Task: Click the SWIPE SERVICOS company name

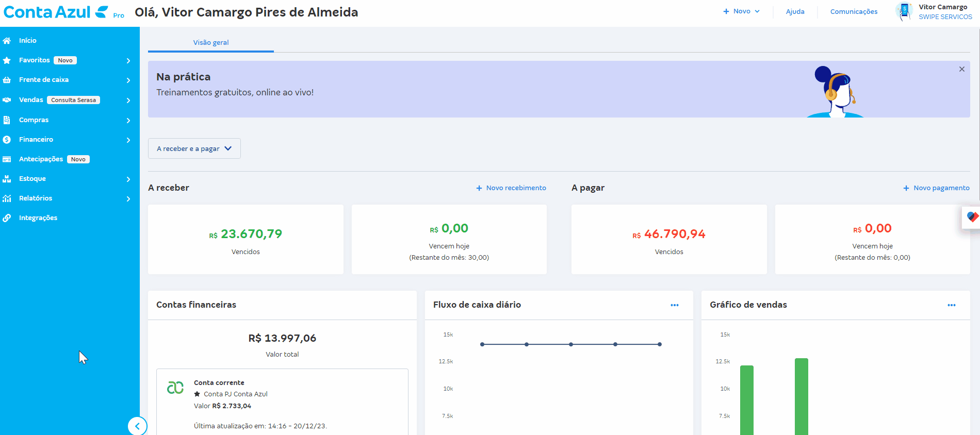Action: [x=945, y=17]
